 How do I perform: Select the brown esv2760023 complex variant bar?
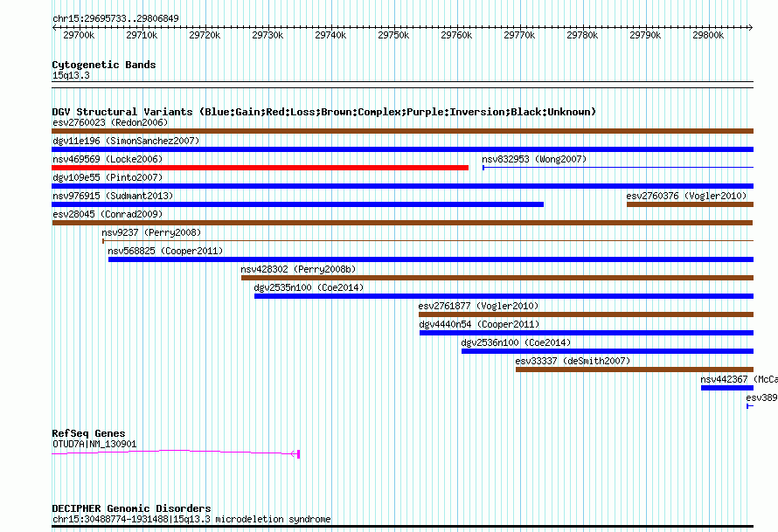[402, 131]
